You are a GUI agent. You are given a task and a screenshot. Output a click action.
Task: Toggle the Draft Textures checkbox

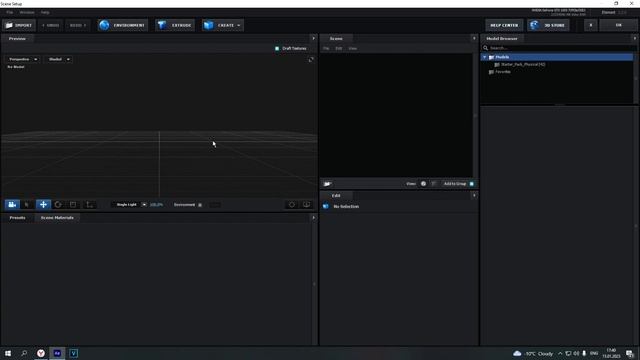pos(277,49)
